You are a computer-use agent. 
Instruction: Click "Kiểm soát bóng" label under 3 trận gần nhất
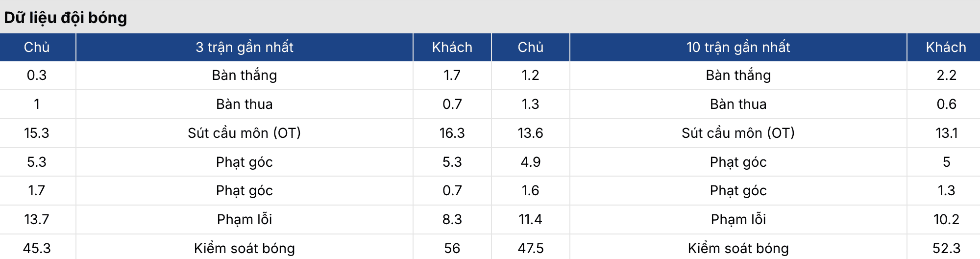point(244,248)
